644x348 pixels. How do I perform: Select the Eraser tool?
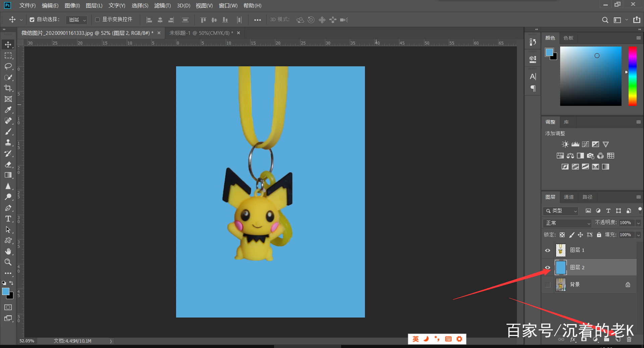tap(8, 164)
